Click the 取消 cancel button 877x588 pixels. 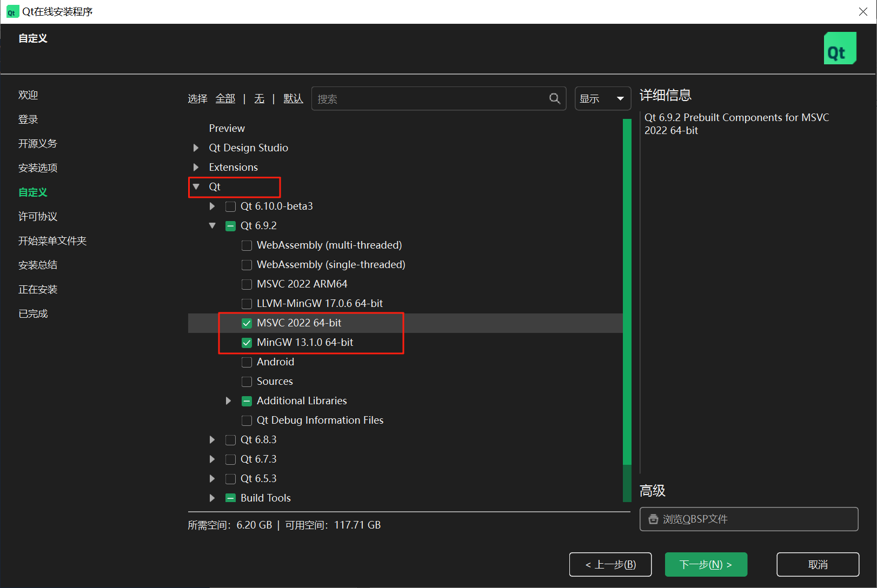coord(818,564)
